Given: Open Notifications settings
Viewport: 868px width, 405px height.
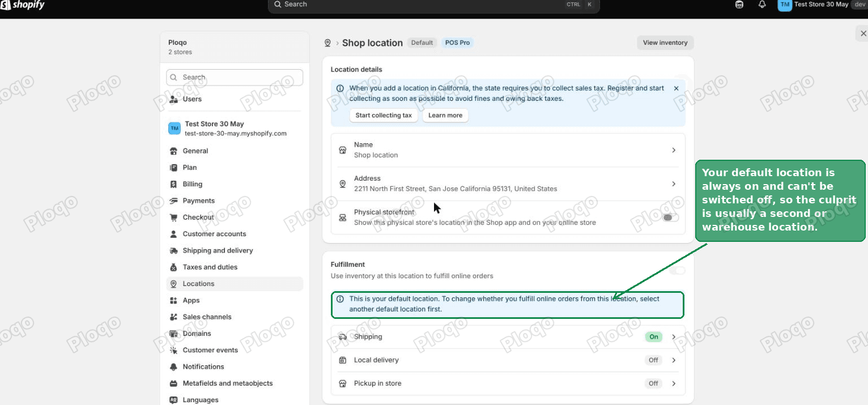Looking at the screenshot, I should click(x=235, y=367).
